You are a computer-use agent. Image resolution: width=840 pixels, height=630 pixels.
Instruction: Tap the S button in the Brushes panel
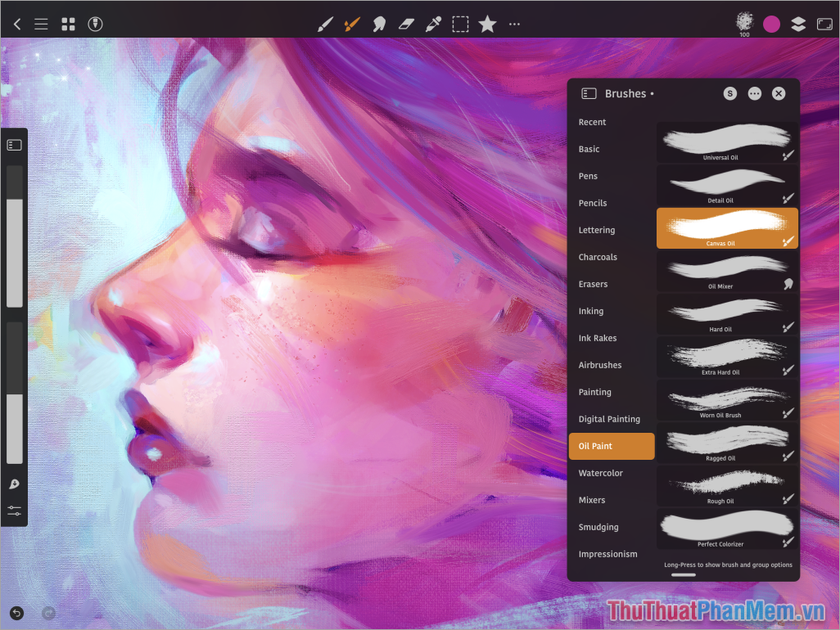tap(729, 93)
